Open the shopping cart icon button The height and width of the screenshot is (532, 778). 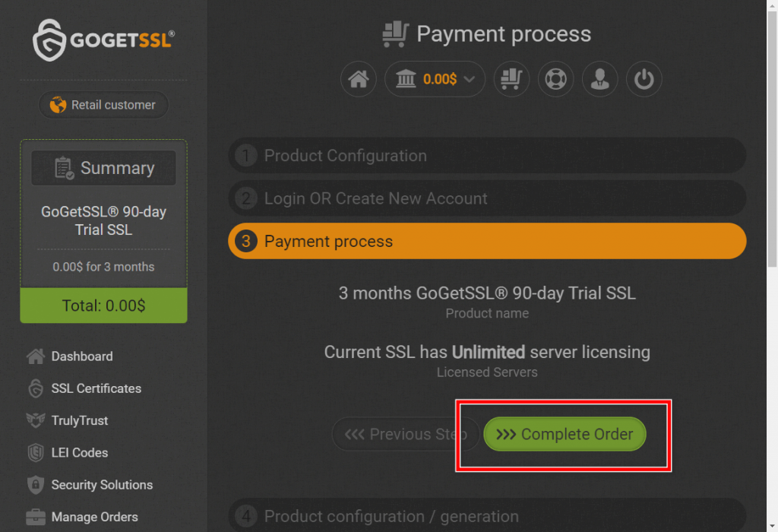click(511, 79)
